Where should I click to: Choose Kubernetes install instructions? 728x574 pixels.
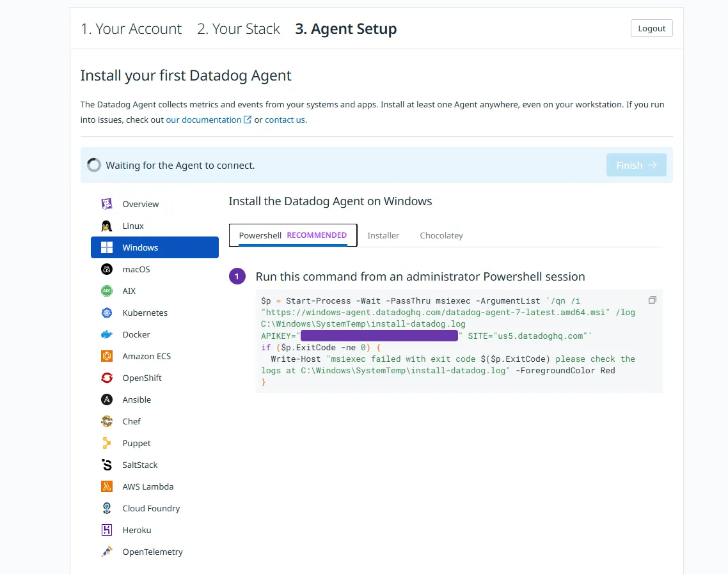click(155, 313)
